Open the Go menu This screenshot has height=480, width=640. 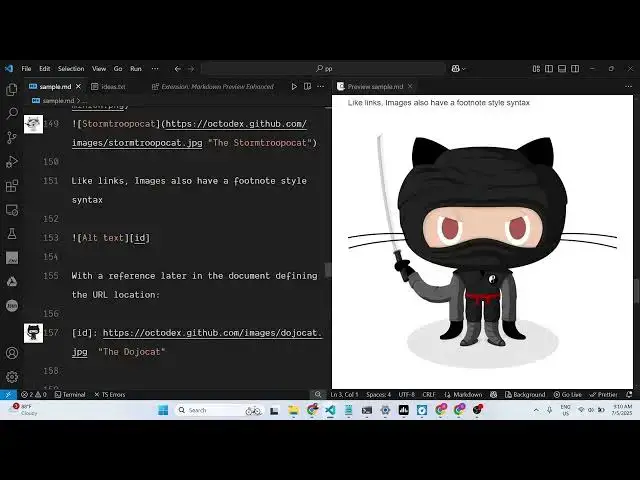pyautogui.click(x=118, y=69)
